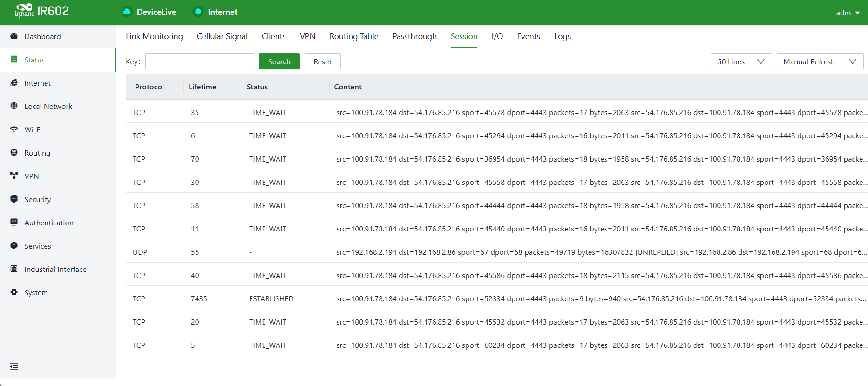Click the Status column header
The image size is (868, 386).
pos(257,87)
